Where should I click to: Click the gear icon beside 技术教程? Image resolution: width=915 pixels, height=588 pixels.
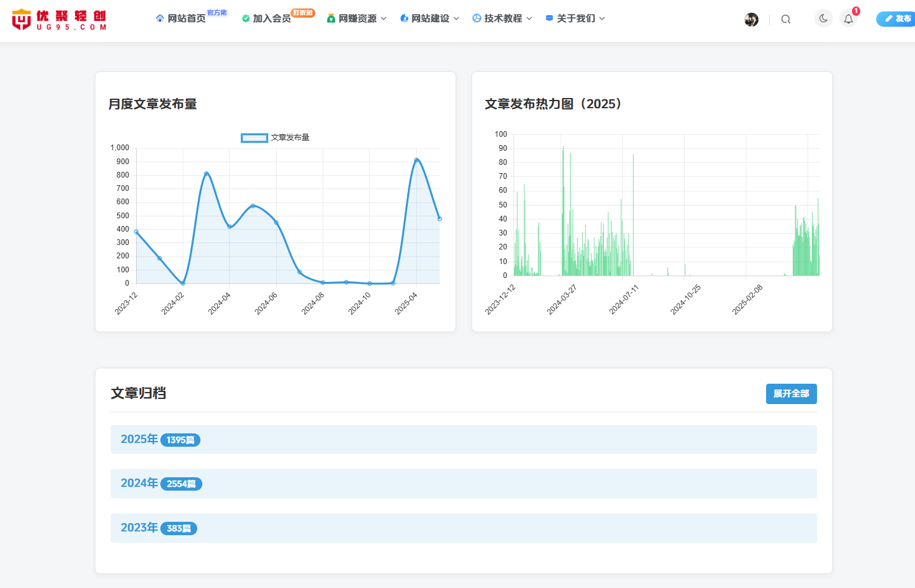[477, 18]
